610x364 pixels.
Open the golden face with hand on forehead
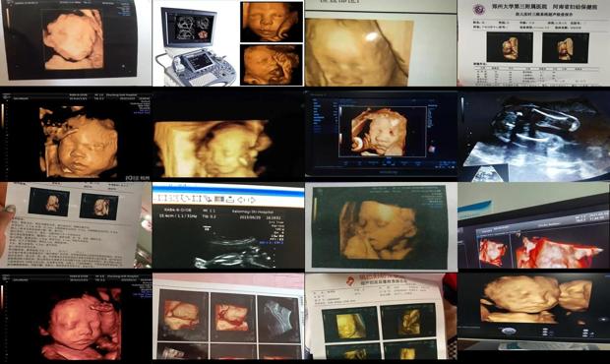(76, 136)
